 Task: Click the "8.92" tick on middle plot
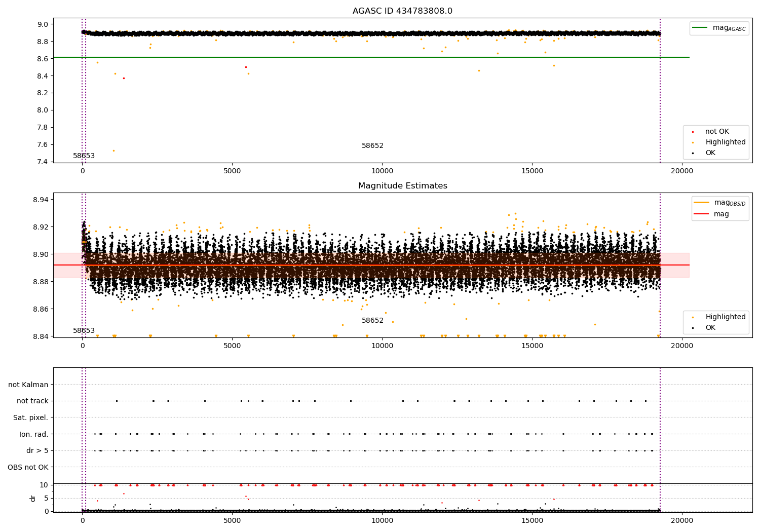[41, 227]
